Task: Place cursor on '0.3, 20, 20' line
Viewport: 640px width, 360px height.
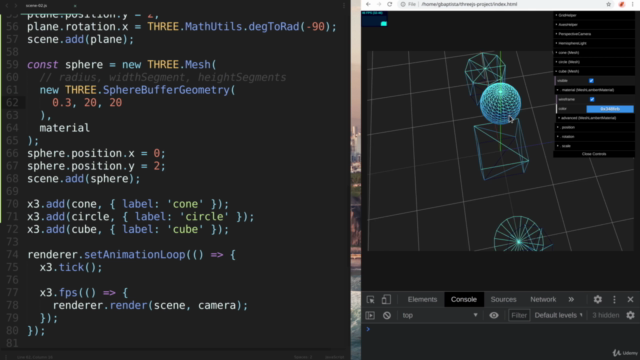Action: [87, 102]
